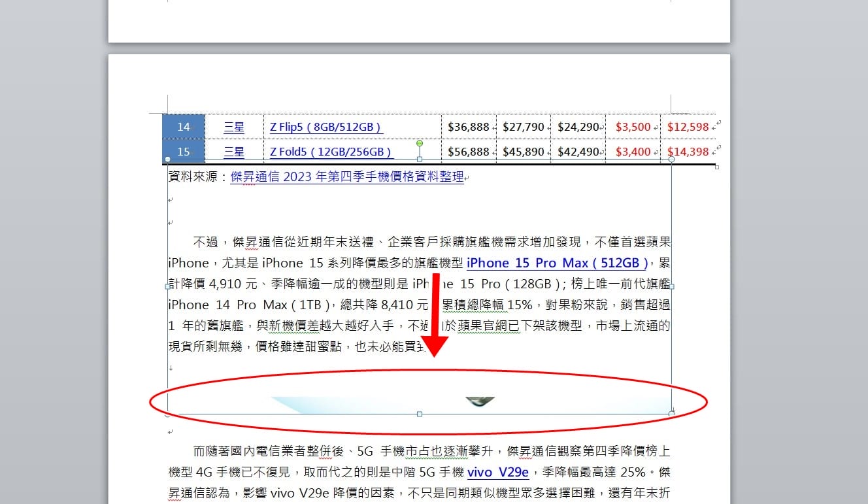Screen dimensions: 868x504
Task: Click the table resize handle below the $14,398 cell
Action: coord(718,167)
